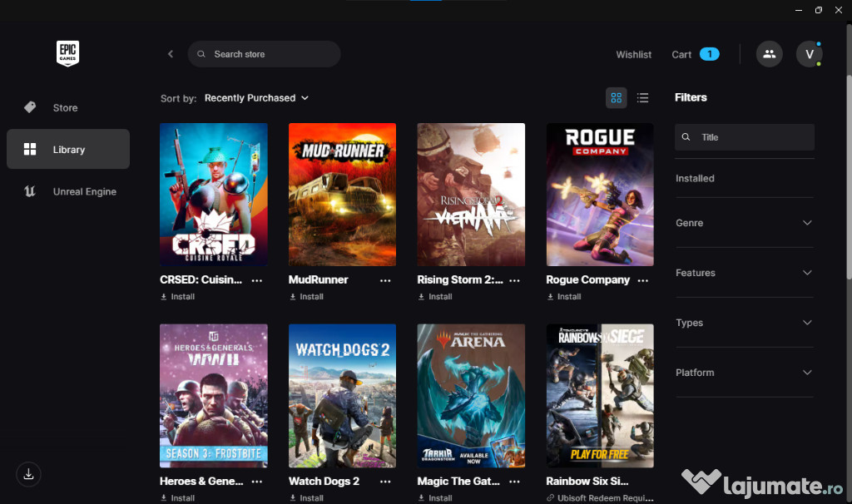Click Ubisoft Redeem Required link for Rainbow Six
This screenshot has height=504, width=852.
(600, 498)
